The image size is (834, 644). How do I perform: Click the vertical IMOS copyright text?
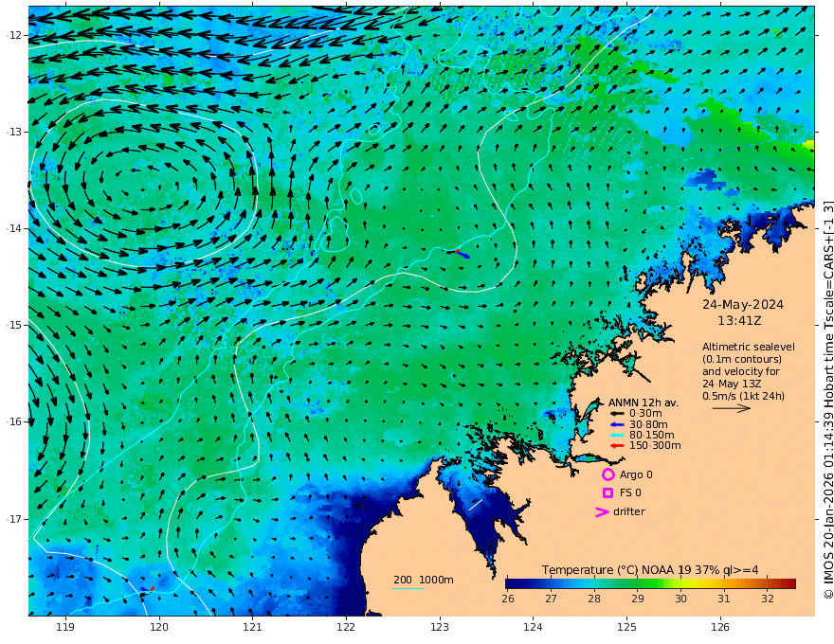click(x=827, y=400)
